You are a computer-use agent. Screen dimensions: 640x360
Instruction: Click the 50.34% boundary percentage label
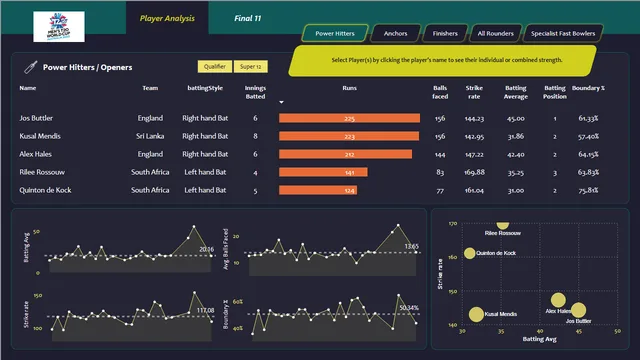pos(409,308)
